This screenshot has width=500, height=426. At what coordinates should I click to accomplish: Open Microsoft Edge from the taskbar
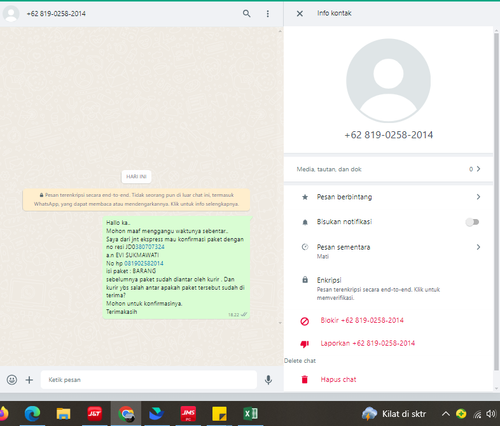pos(32,414)
